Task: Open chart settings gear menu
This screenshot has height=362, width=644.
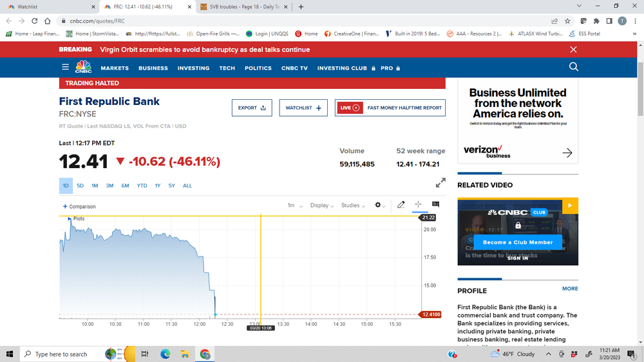Action: 379,205
